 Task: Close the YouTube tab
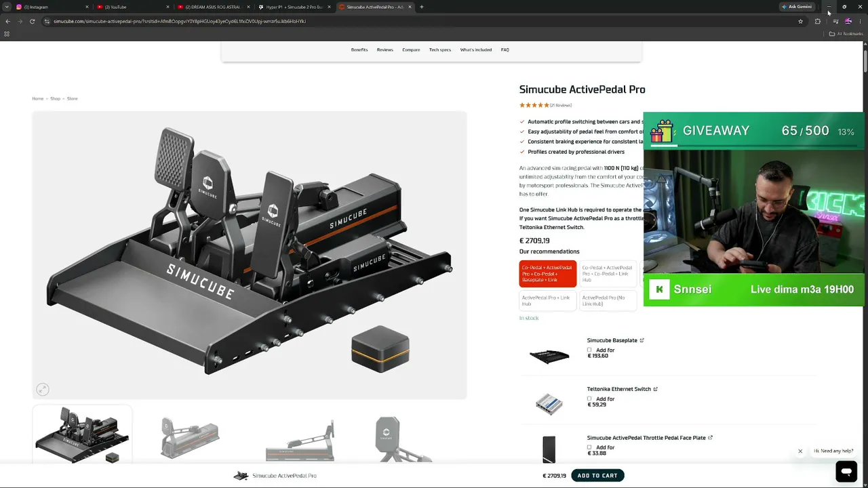point(167,7)
